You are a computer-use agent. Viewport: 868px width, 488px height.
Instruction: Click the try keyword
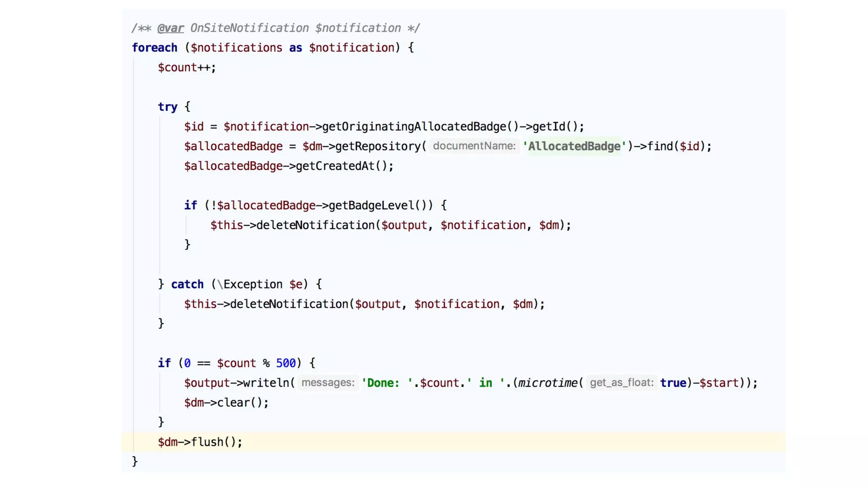pos(167,107)
